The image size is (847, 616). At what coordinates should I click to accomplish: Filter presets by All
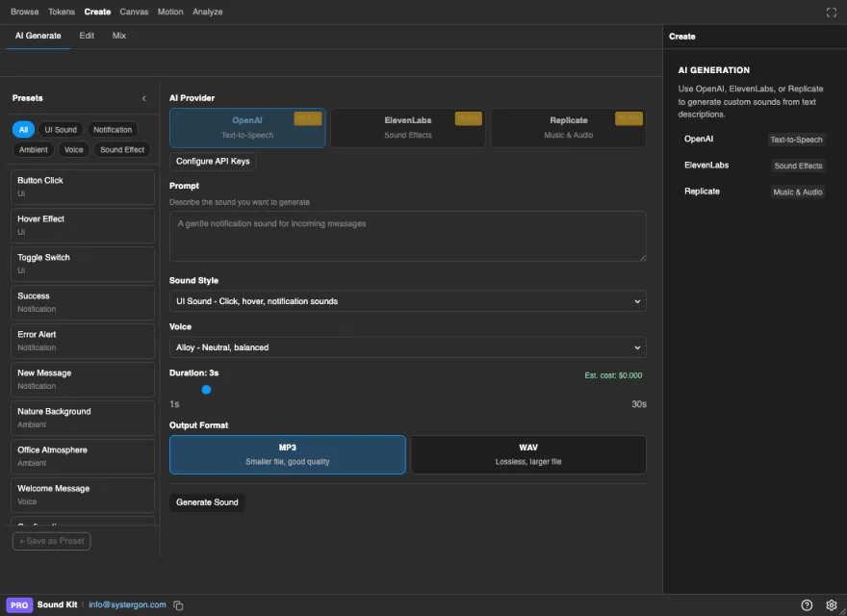(23, 130)
